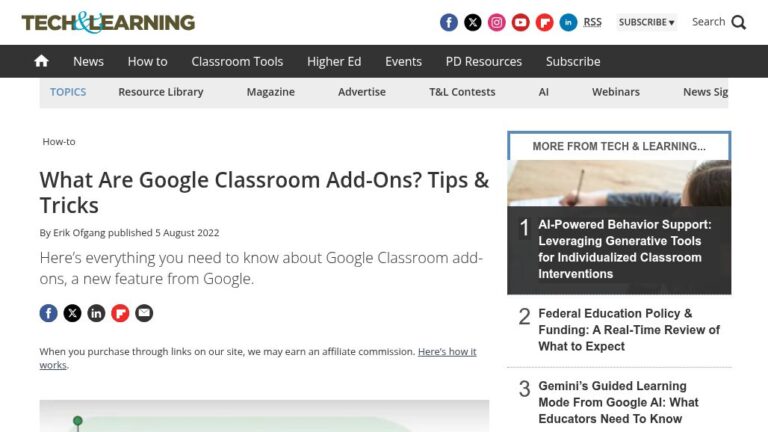Share article by email icon

[144, 313]
